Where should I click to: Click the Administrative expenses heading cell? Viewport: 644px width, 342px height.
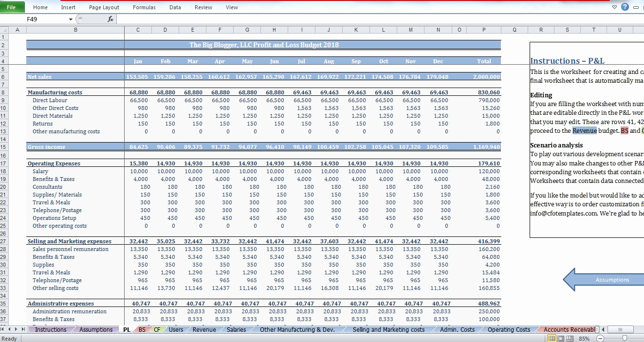pos(61,304)
